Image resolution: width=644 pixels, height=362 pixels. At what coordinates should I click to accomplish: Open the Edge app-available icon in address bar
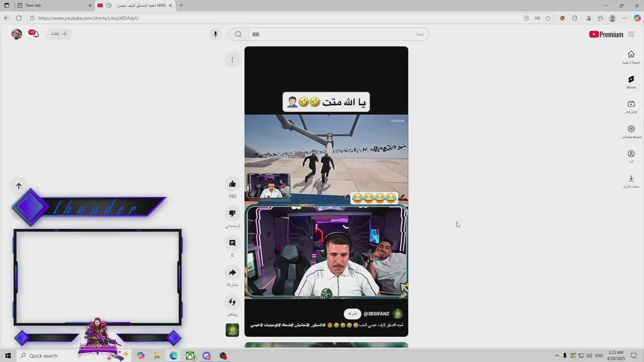(526, 18)
